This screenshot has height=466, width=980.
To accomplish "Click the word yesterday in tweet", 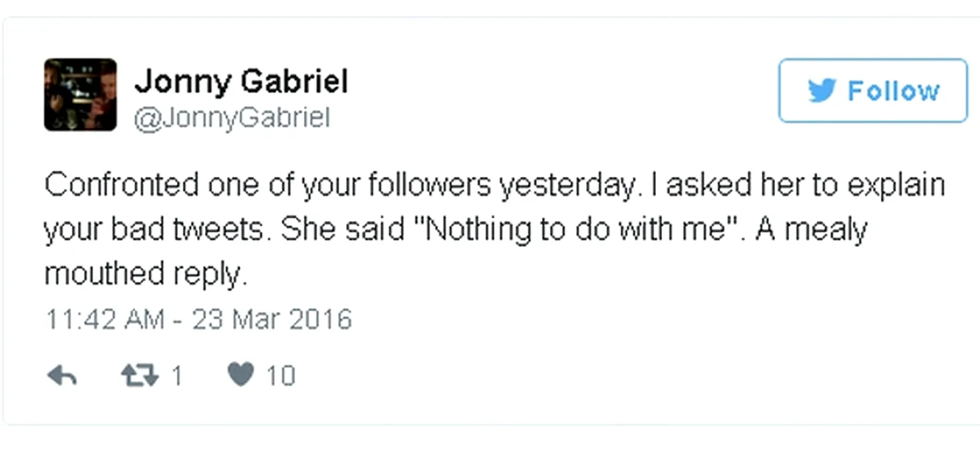I will pyautogui.click(x=567, y=185).
